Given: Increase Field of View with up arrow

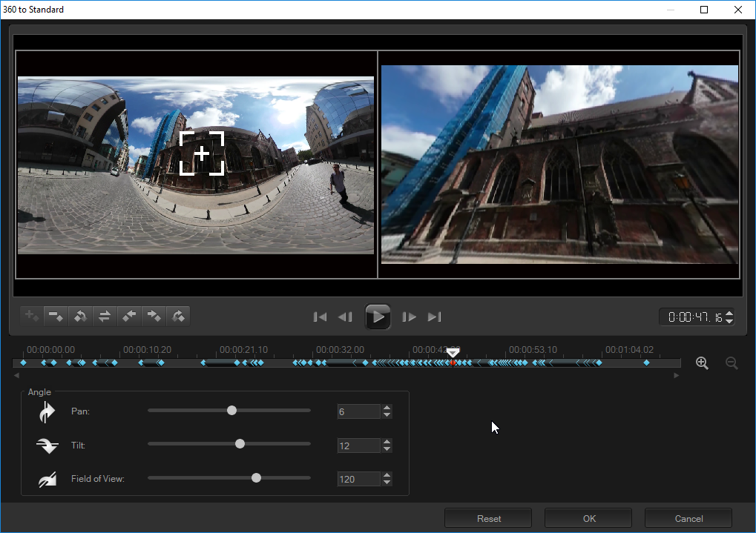Looking at the screenshot, I should 387,475.
